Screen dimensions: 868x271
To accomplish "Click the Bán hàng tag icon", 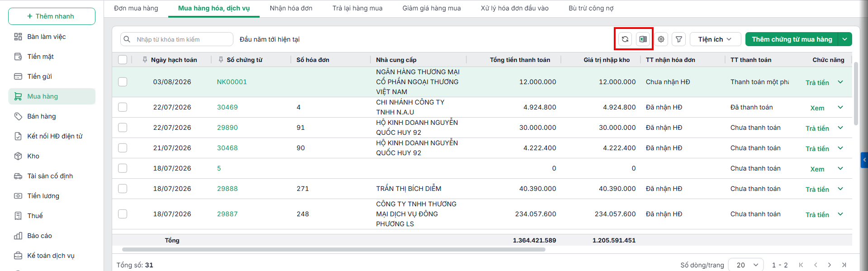I will click(x=18, y=116).
